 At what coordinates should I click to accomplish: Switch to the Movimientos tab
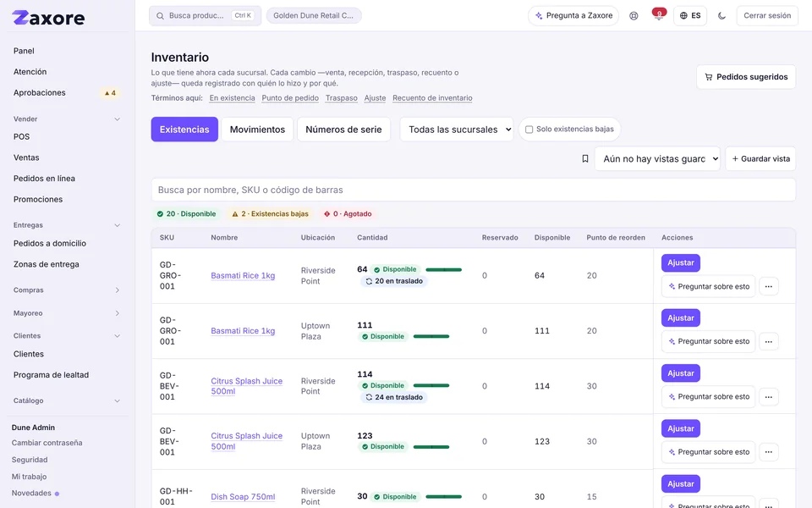click(257, 129)
